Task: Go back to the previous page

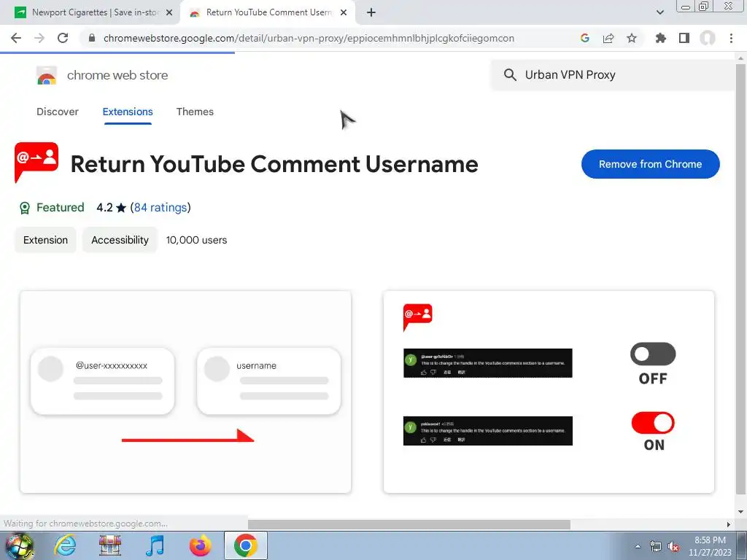Action: pos(16,38)
